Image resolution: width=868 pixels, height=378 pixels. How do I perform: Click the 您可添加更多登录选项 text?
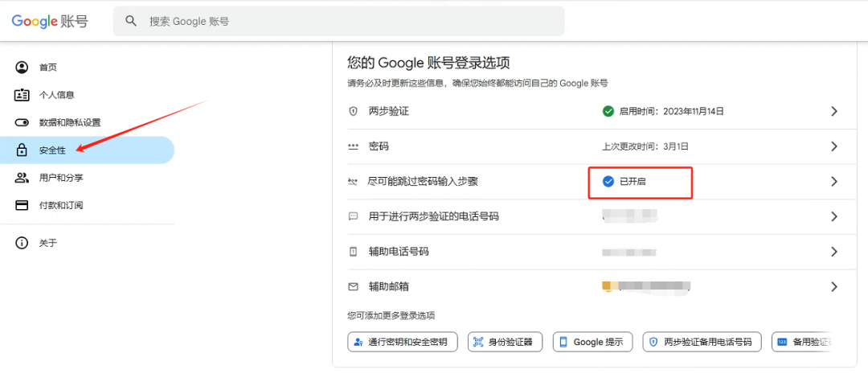(x=391, y=316)
